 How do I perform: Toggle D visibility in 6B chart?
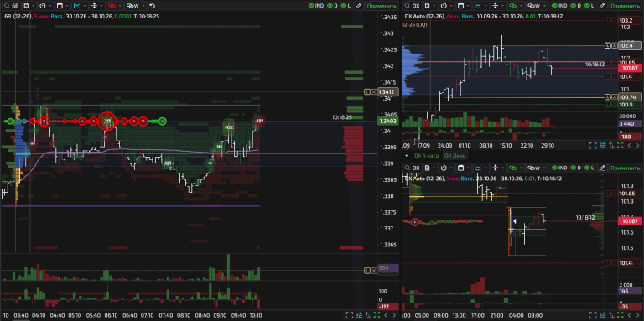[x=333, y=6]
